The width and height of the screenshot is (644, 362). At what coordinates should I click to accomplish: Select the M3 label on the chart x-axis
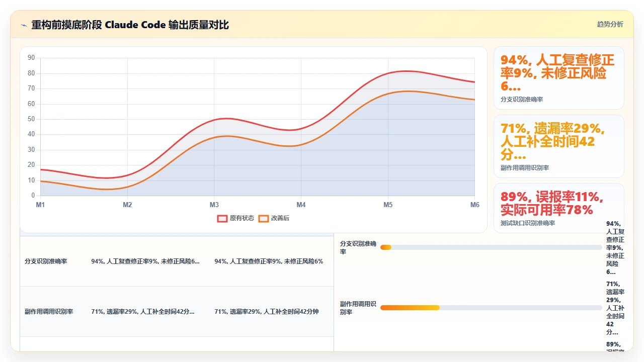pyautogui.click(x=214, y=205)
